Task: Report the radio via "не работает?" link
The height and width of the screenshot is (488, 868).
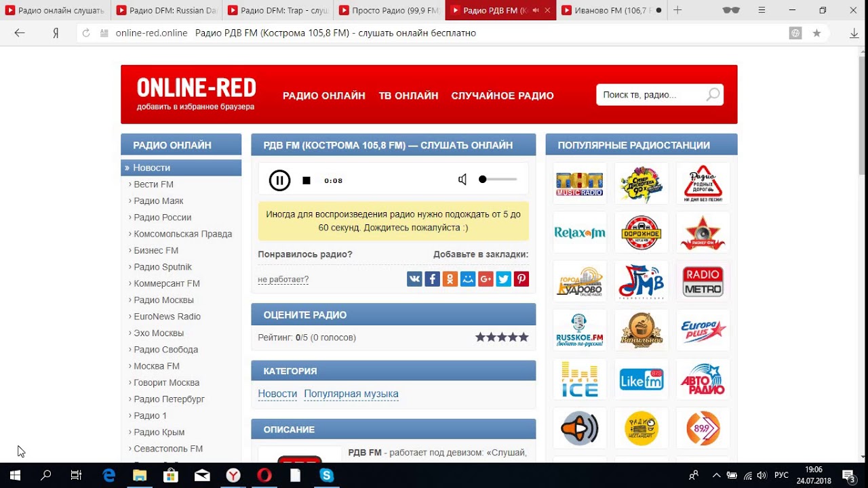Action: tap(283, 279)
